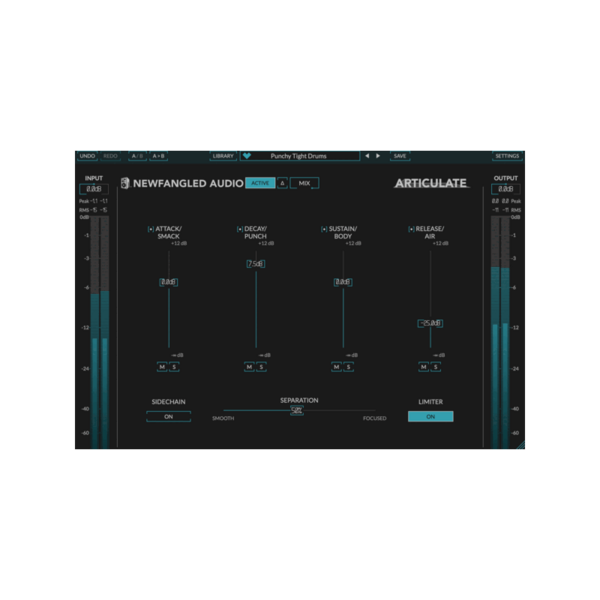Toggle the ACTIVE bypass button
The height and width of the screenshot is (600, 600).
[260, 183]
